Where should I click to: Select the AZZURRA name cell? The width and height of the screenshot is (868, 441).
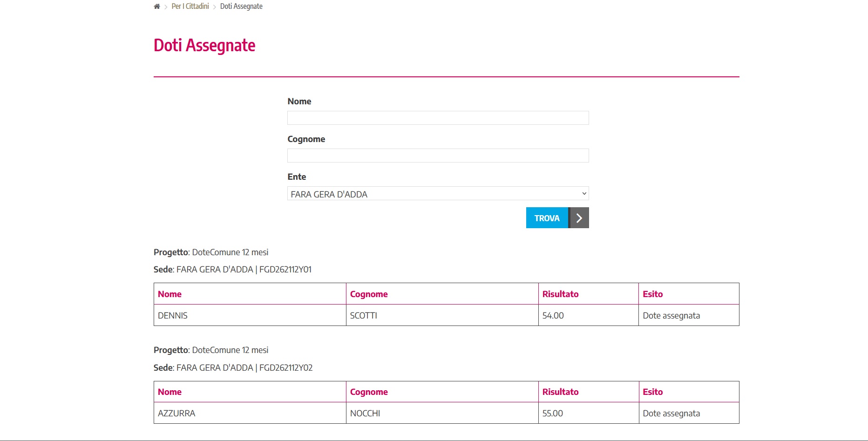(x=176, y=414)
